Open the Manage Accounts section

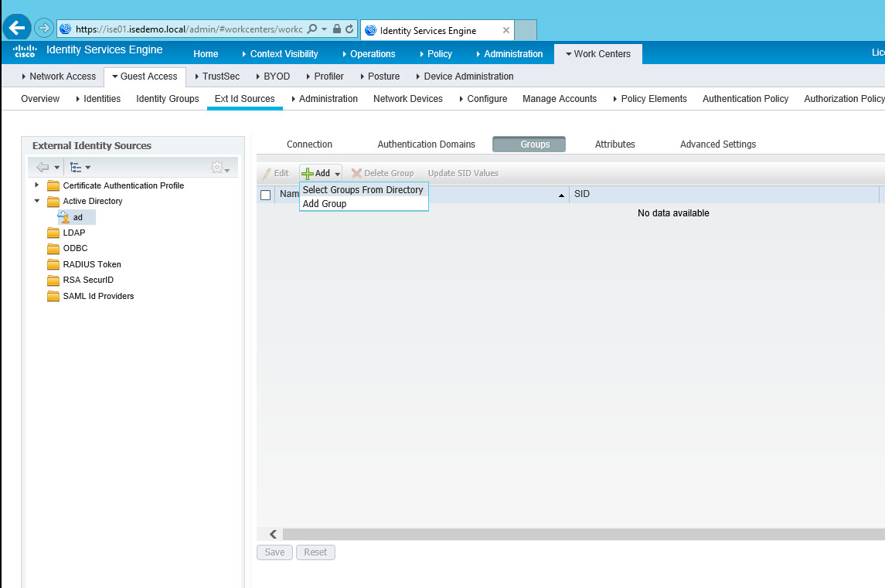(560, 99)
